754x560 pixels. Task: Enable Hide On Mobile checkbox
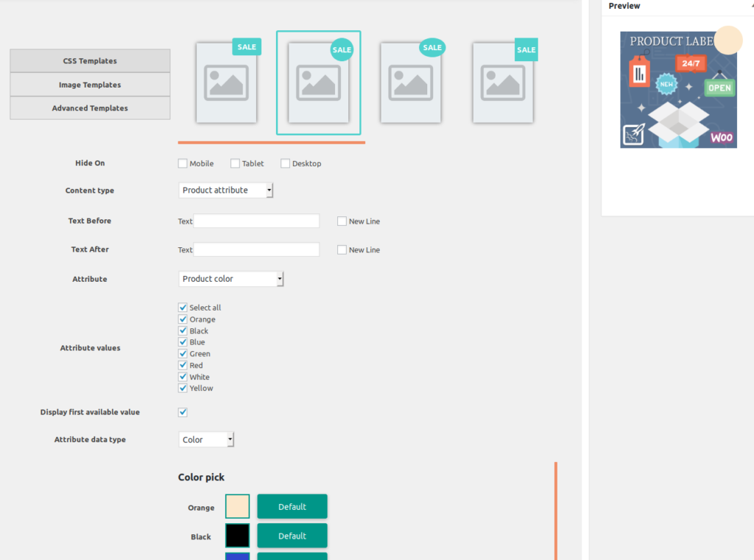point(183,163)
